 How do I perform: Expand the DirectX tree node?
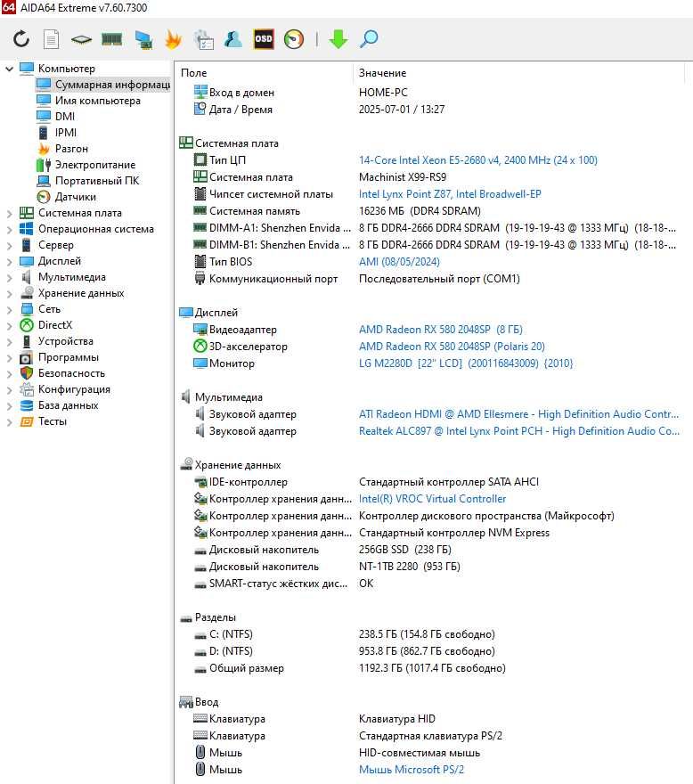point(9,325)
